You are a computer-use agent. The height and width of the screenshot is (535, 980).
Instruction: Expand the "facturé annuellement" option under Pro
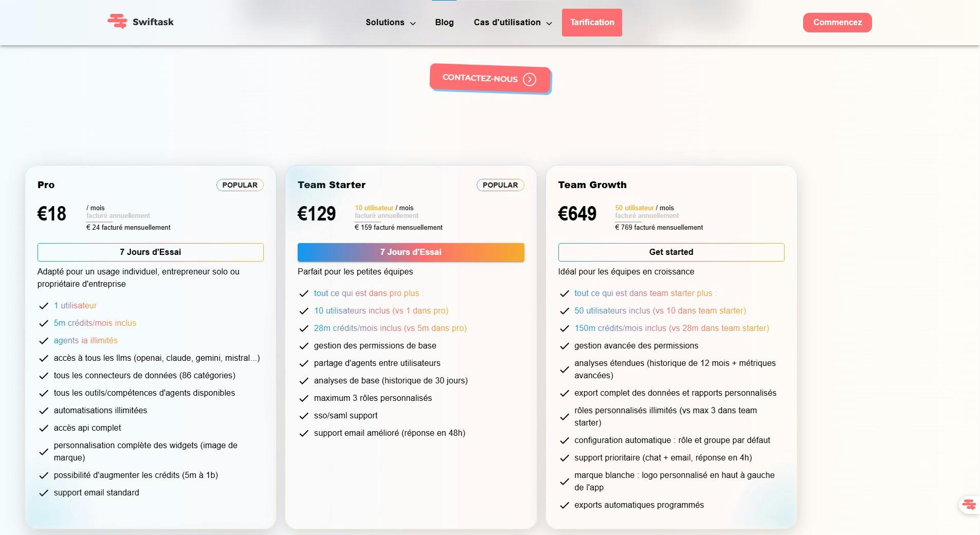(x=117, y=215)
